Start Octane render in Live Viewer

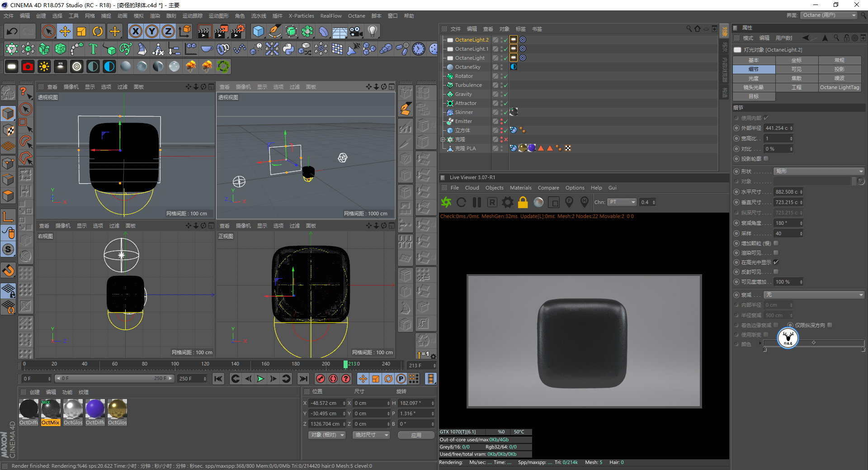(x=446, y=202)
